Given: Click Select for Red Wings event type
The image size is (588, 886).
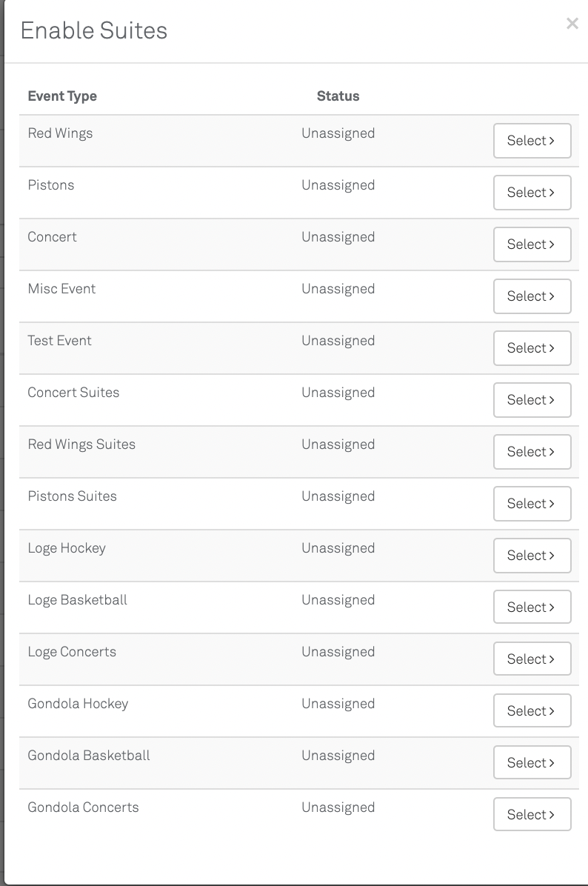Looking at the screenshot, I should (x=532, y=141).
